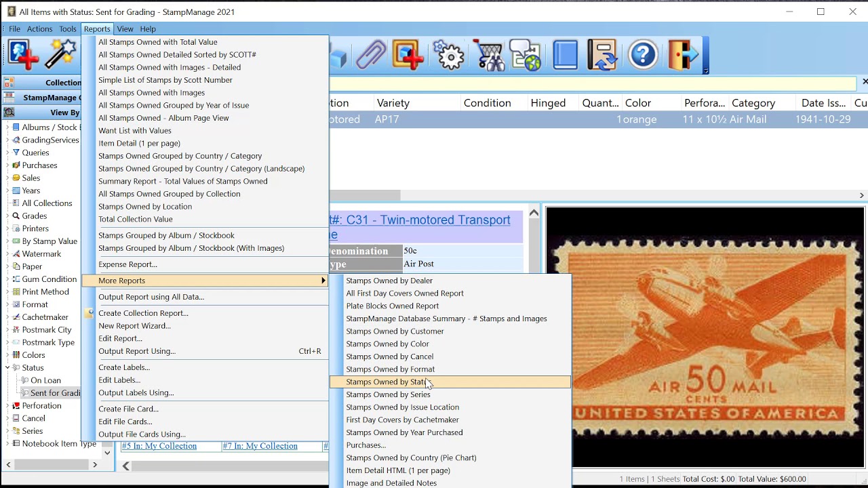Screen dimensions: 868x488
Task: Open #5 In: My Collection link
Action: click(x=159, y=446)
